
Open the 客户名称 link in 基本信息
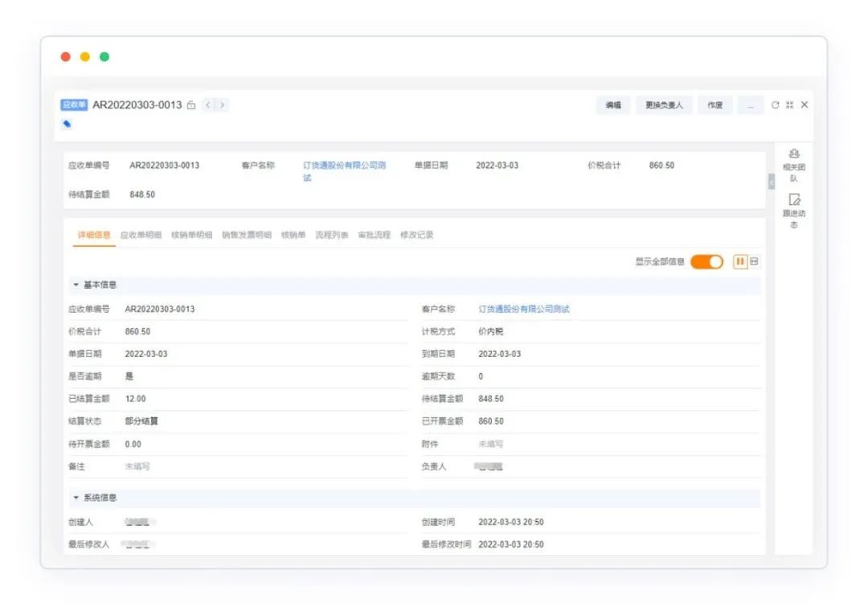pos(524,309)
